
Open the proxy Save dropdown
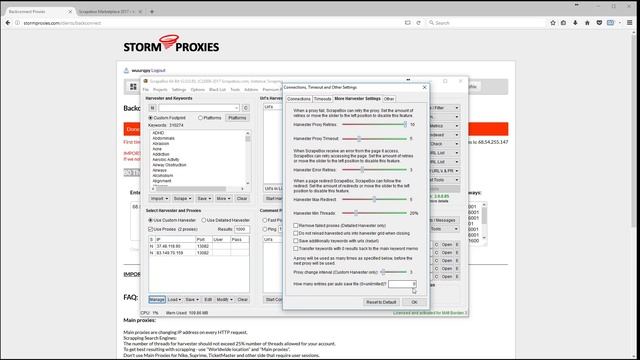click(x=192, y=300)
